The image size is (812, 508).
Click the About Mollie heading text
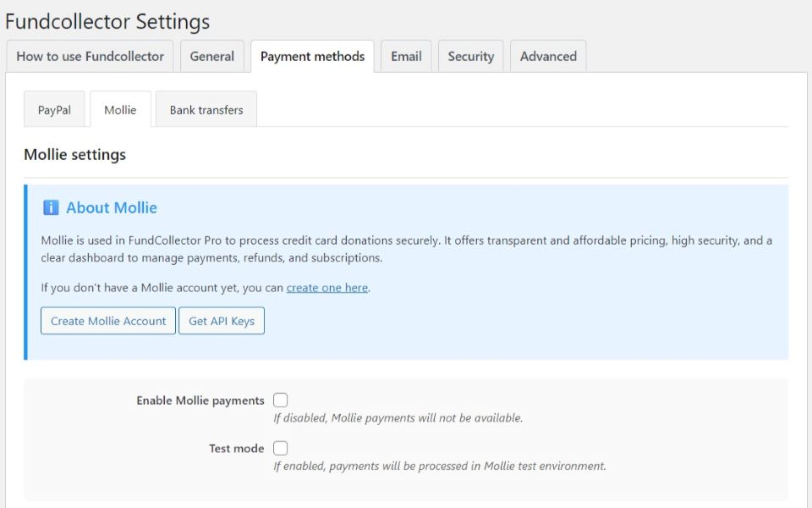[x=112, y=208]
